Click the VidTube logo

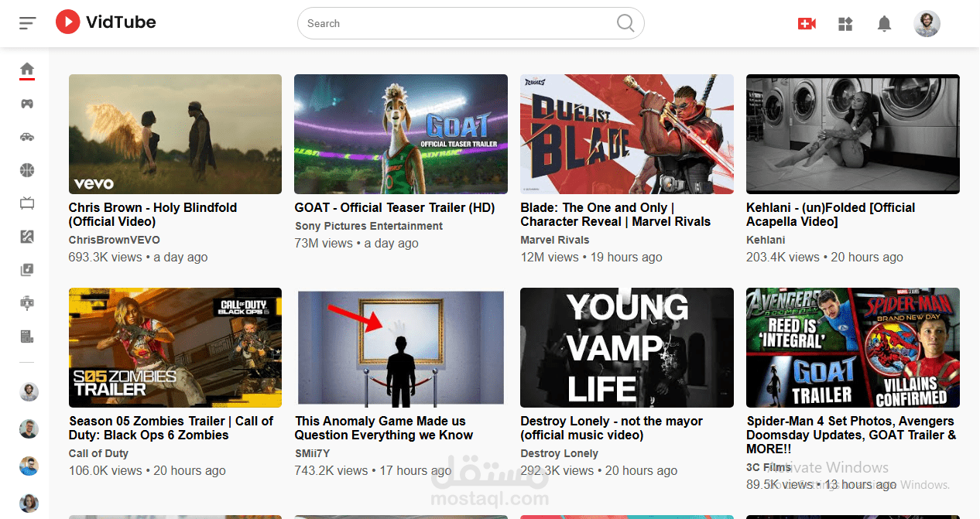(x=106, y=22)
